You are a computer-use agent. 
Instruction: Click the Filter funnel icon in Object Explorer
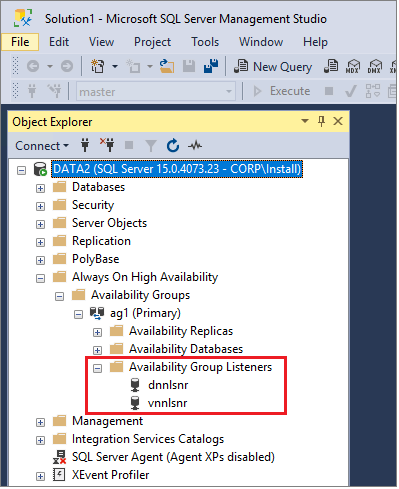point(151,146)
